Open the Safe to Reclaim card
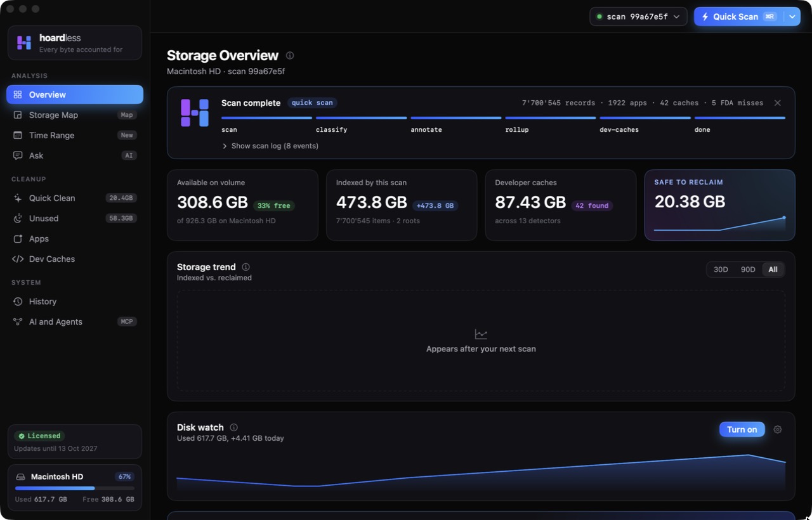Viewport: 812px width, 520px height. click(719, 205)
